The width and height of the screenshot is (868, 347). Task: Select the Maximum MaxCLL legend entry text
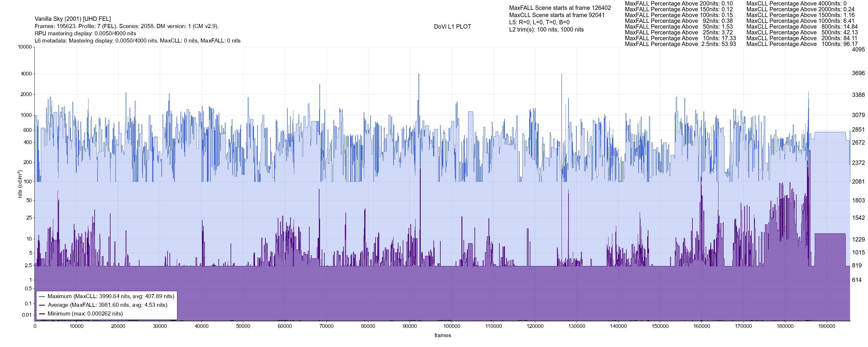pos(111,296)
